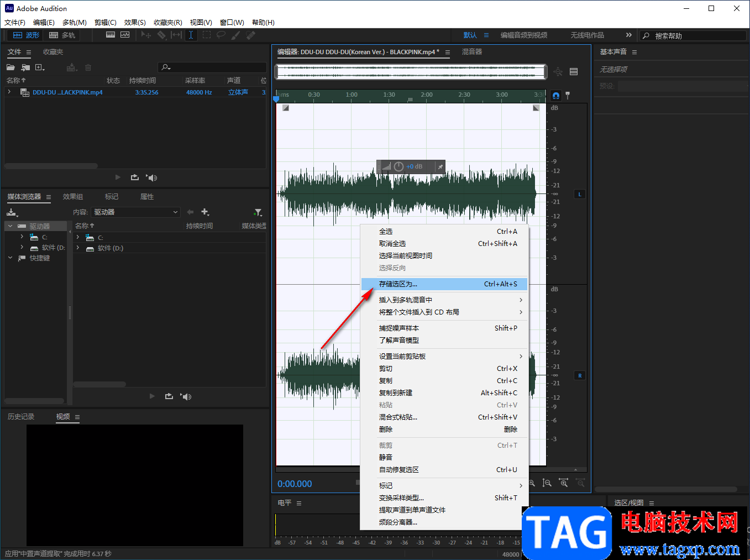750x560 pixels.
Task: Open the new file dropdown in Files panel
Action: [40, 67]
